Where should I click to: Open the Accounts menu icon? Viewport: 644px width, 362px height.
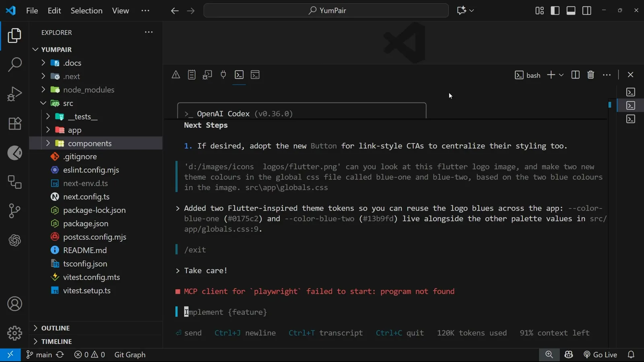pos(14,304)
